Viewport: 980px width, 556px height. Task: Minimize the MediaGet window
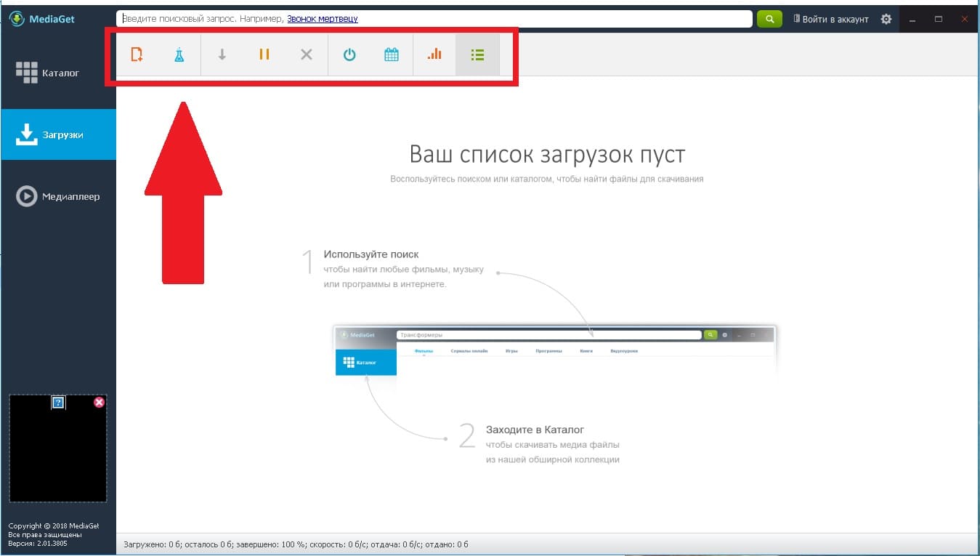[x=912, y=19]
